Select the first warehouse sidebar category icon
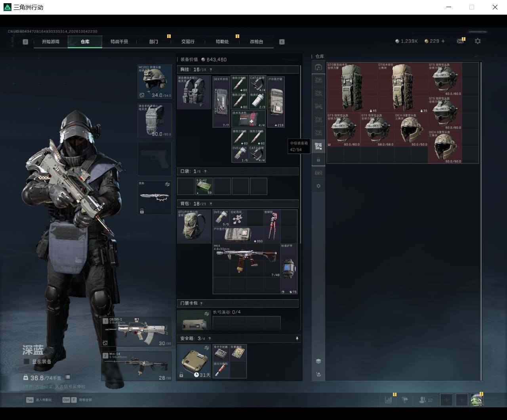Image resolution: width=507 pixels, height=420 pixels. (318, 67)
